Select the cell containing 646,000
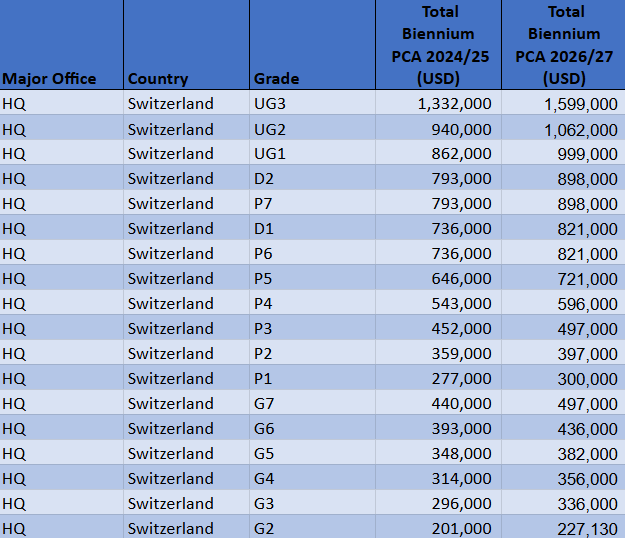This screenshot has width=625, height=538. 461,279
